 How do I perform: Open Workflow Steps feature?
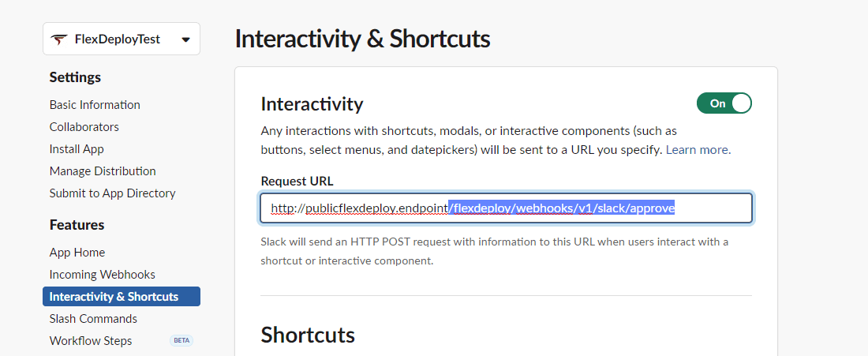click(91, 340)
